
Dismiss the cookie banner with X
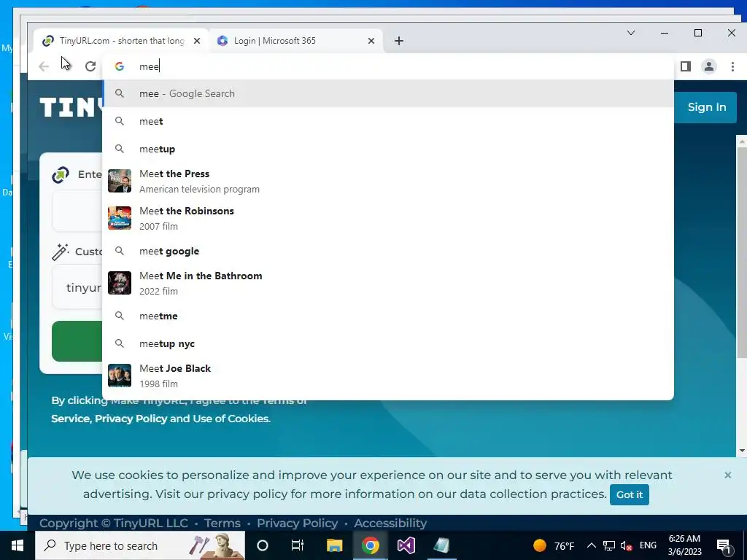[727, 475]
